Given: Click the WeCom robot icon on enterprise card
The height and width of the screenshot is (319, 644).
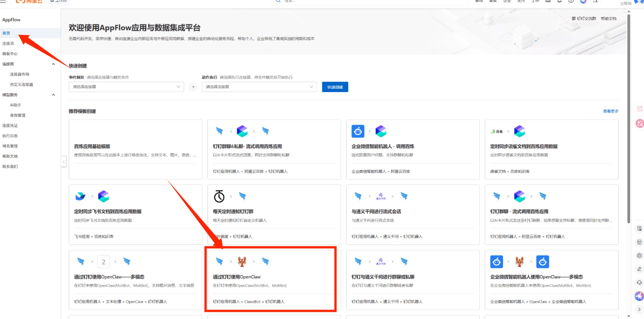Looking at the screenshot, I should [358, 131].
